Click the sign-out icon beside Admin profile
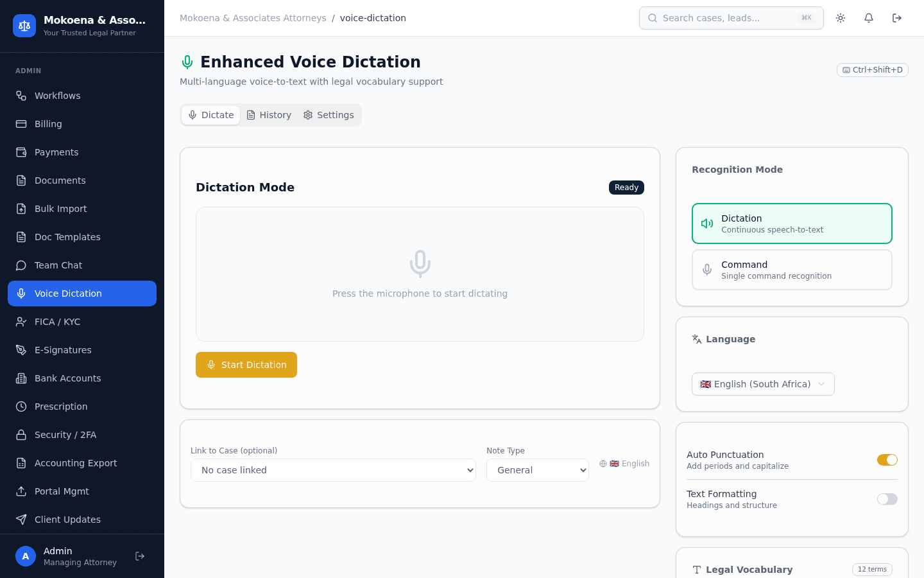This screenshot has width=924, height=578. 140,556
